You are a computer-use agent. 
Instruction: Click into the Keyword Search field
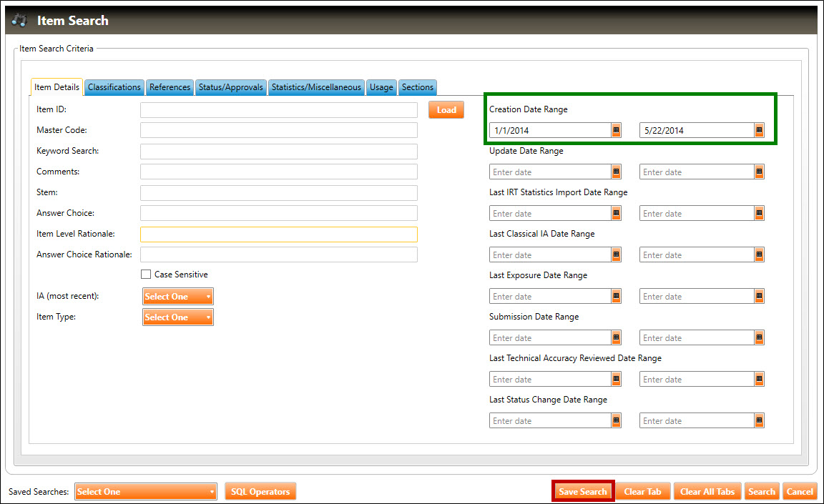point(278,152)
